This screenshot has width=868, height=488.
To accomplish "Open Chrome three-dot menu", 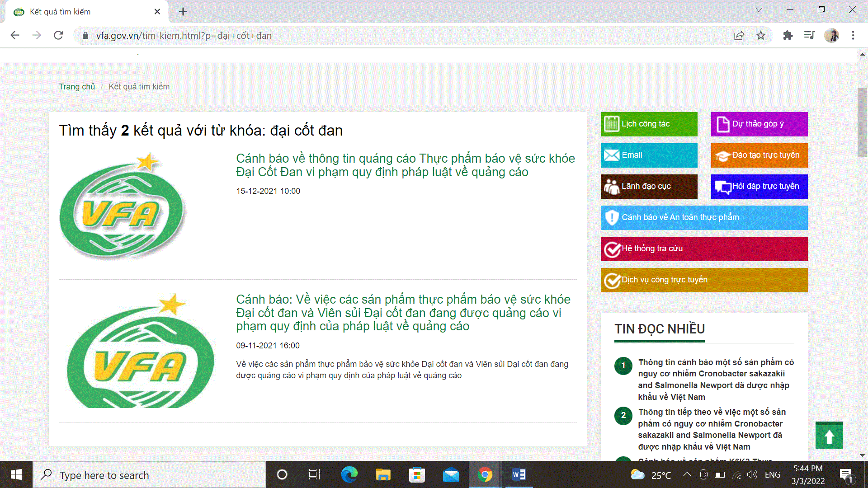I will [853, 35].
